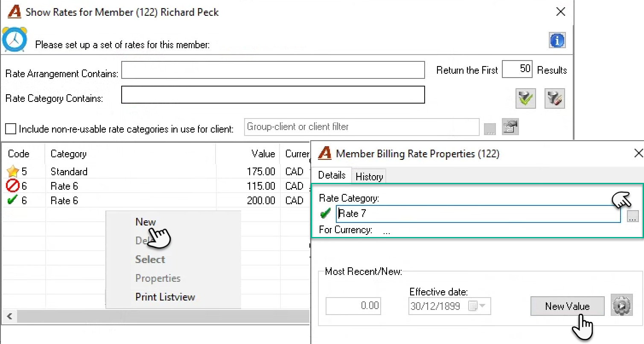The width and height of the screenshot is (644, 344).
Task: Open the Rate Category browse ellipsis button
Action: pos(632,217)
